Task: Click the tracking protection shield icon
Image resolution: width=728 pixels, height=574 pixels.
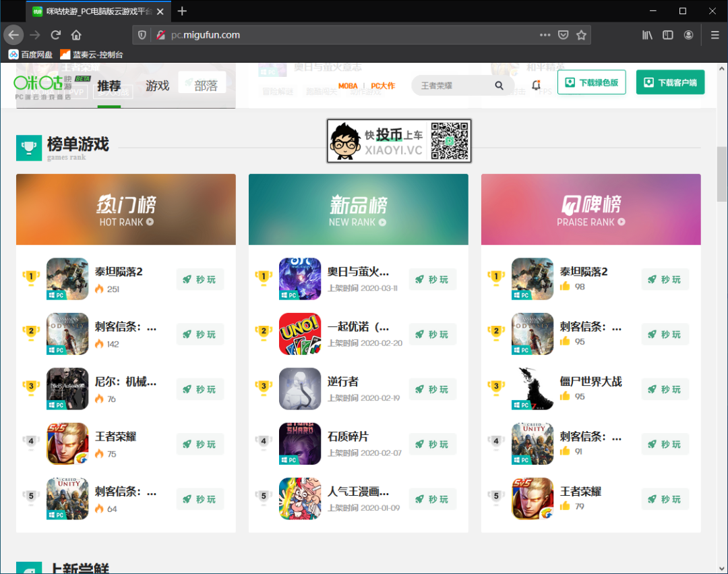Action: pyautogui.click(x=142, y=34)
